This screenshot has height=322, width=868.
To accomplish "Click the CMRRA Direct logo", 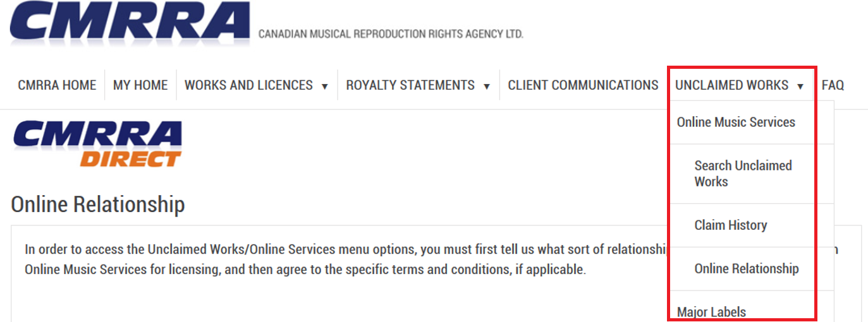I will [x=97, y=143].
